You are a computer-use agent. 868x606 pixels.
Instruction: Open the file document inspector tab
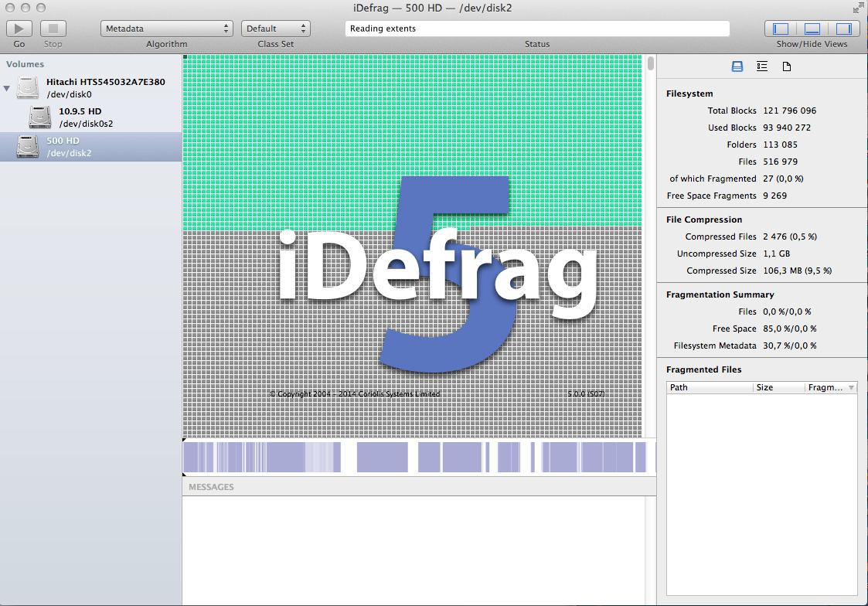787,67
